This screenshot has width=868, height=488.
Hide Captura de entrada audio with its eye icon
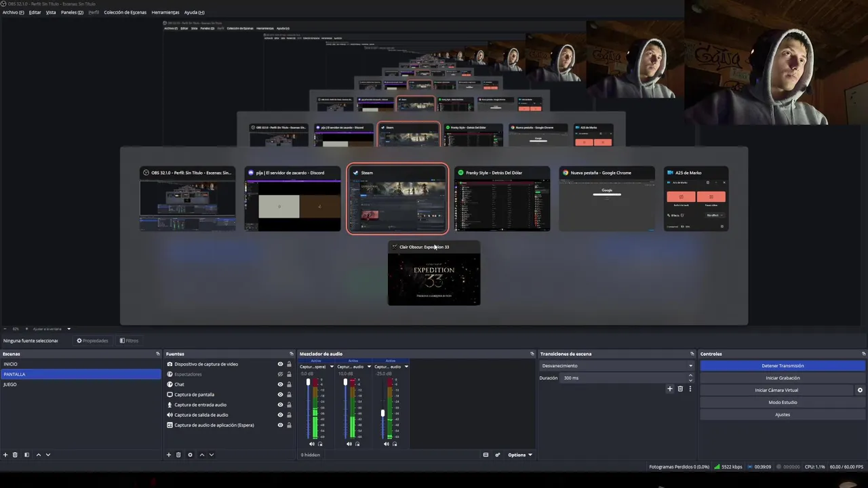(x=280, y=405)
